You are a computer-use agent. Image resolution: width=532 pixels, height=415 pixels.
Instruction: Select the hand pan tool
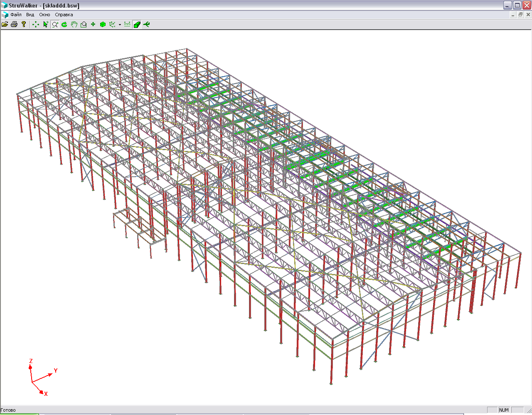[x=74, y=25]
